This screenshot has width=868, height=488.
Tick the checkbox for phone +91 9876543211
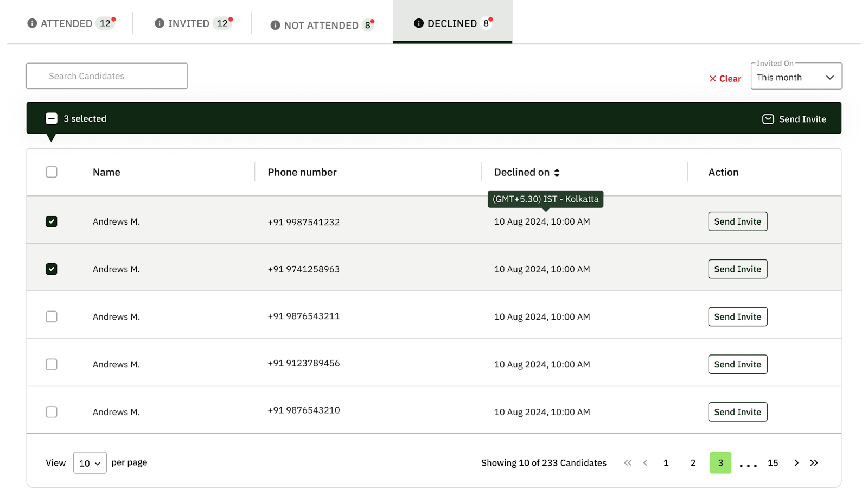pos(52,317)
